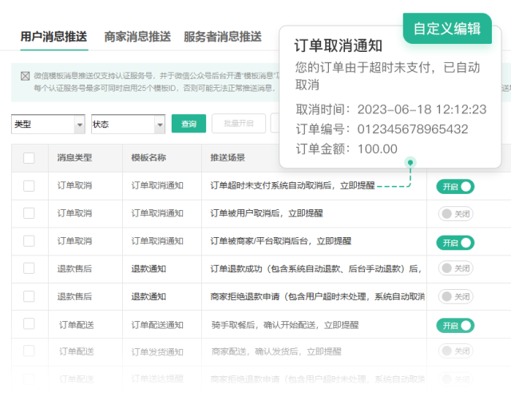Turn on switch for 订单被用户取消后 row
This screenshot has height=420, width=511.
(x=456, y=214)
